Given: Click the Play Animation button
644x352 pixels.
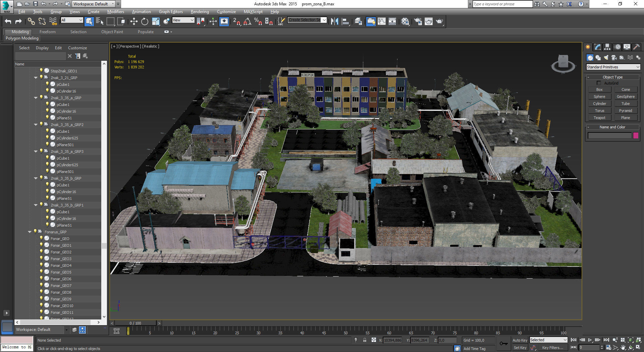Looking at the screenshot, I should pos(590,340).
